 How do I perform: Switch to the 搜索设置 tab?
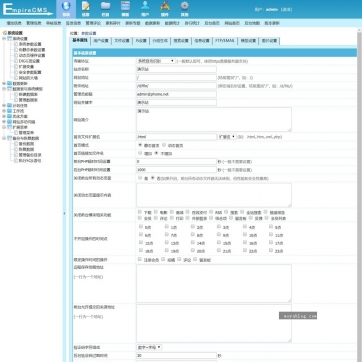click(181, 41)
